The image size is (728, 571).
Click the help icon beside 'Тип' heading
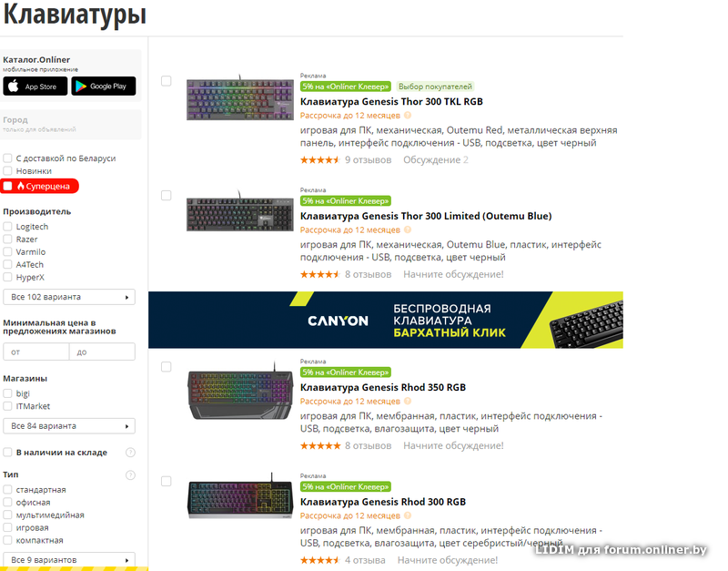[130, 474]
